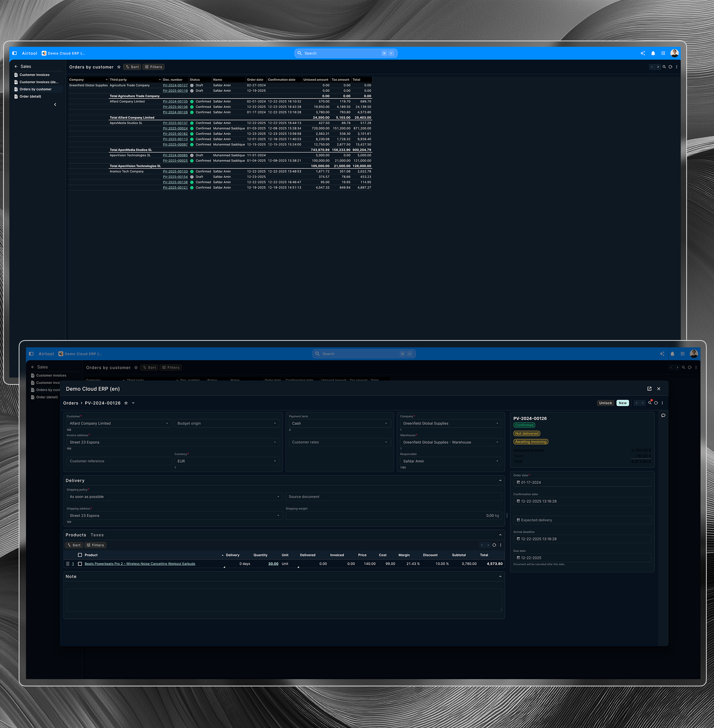This screenshot has width=714, height=728.
Task: Open notifications bell in top window
Action: (x=653, y=53)
